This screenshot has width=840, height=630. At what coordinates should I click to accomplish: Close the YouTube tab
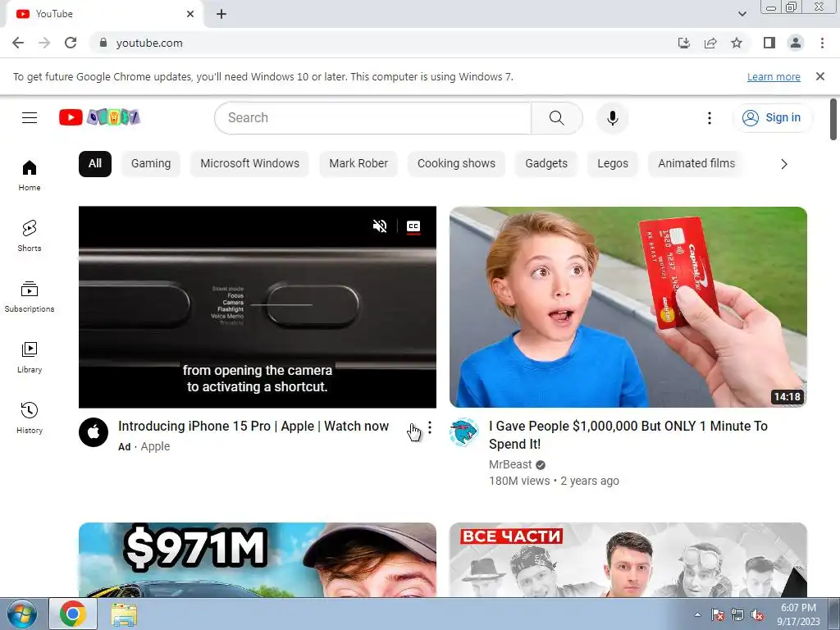190,14
